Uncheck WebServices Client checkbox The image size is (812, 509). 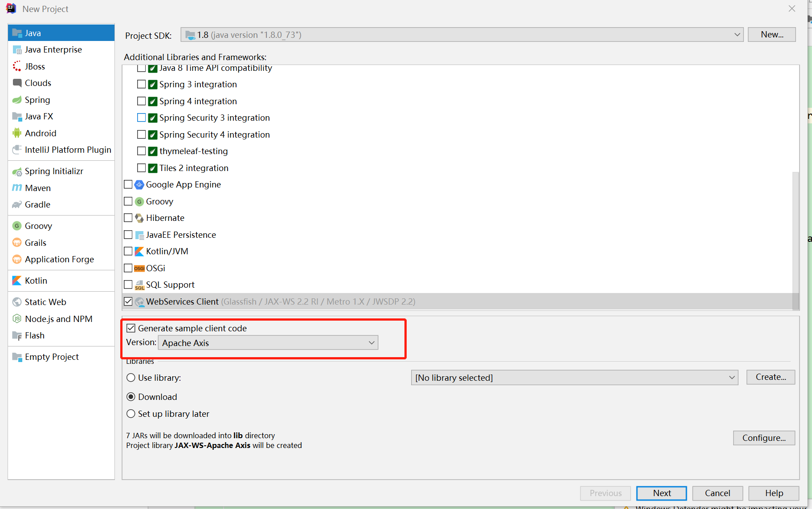pos(128,301)
